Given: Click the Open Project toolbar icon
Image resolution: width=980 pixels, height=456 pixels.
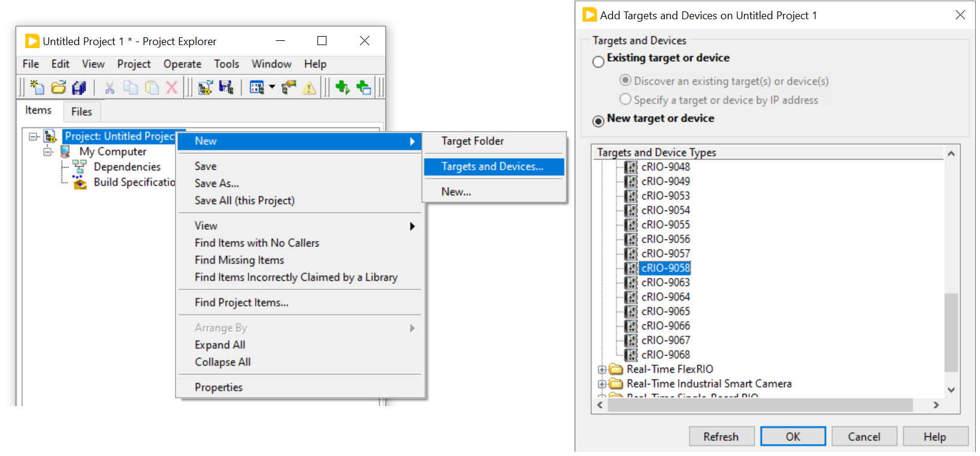Looking at the screenshot, I should tap(205, 88).
